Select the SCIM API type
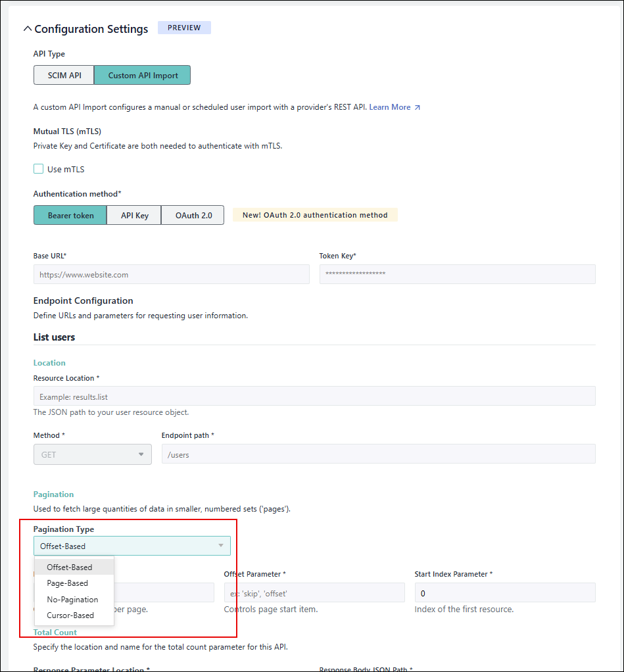624x672 pixels. click(x=64, y=76)
